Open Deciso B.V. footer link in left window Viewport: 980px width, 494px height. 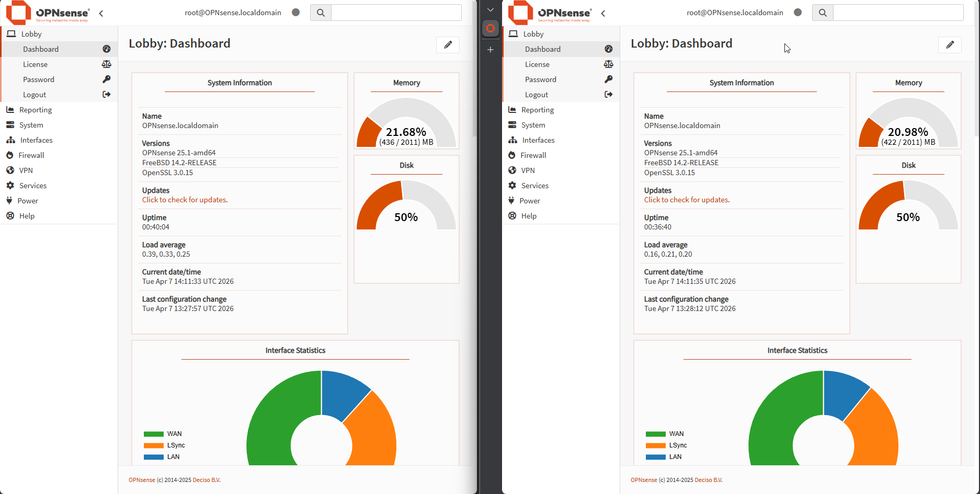(207, 480)
